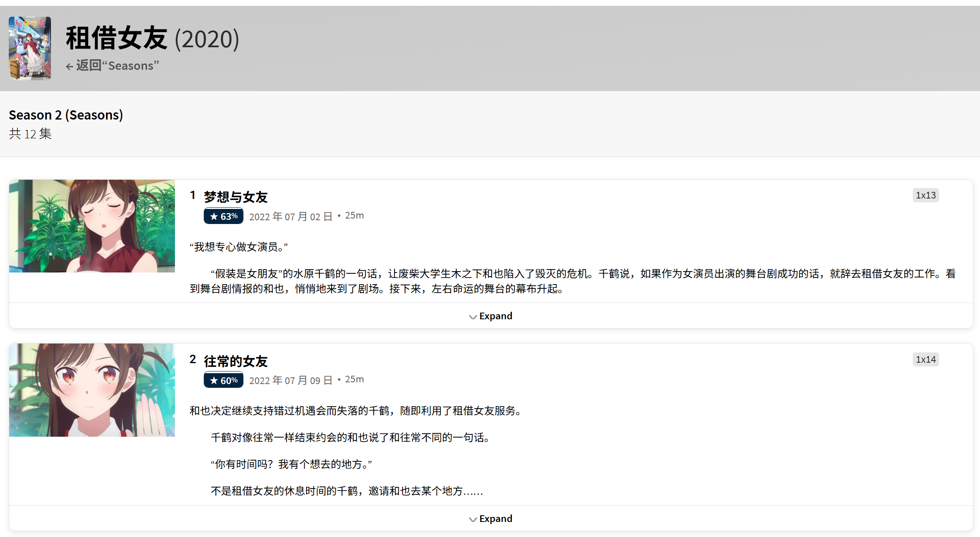980x537 pixels.
Task: Expand episode 1 details
Action: tap(491, 316)
